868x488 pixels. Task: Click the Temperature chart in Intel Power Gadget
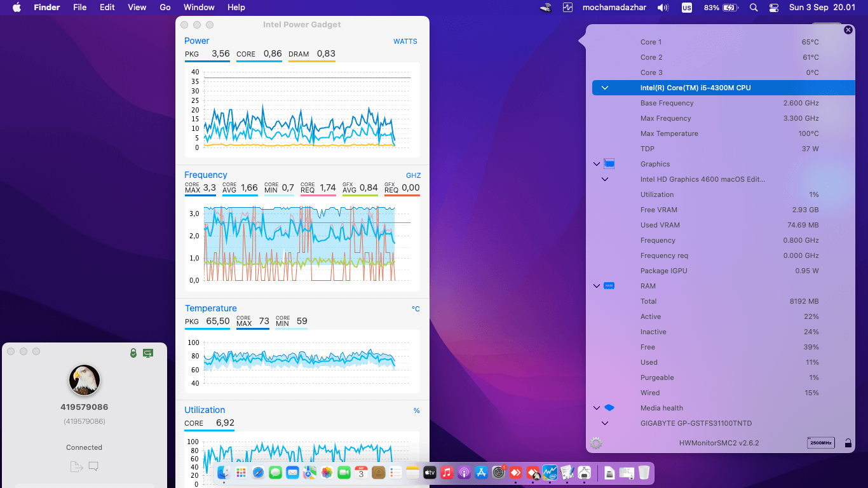click(302, 361)
